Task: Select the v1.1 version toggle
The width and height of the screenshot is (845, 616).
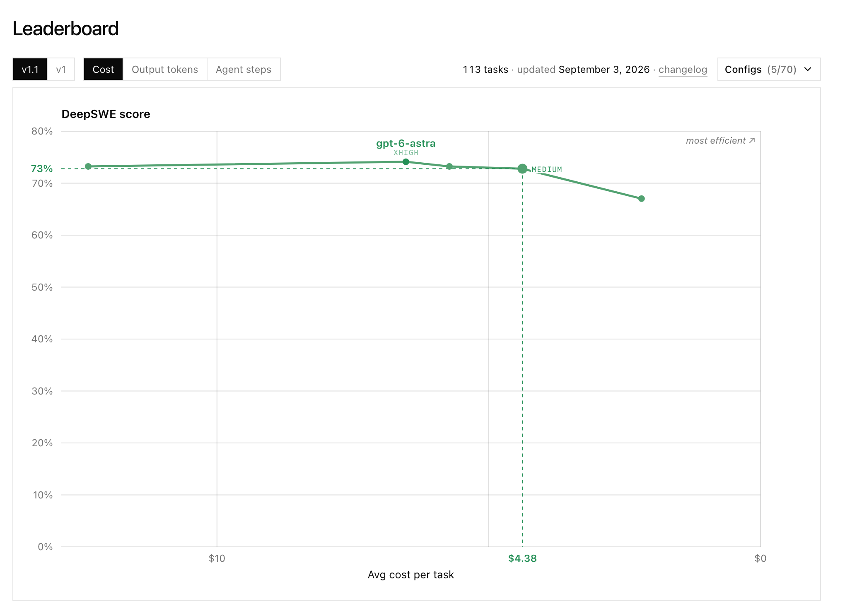Action: (x=30, y=69)
